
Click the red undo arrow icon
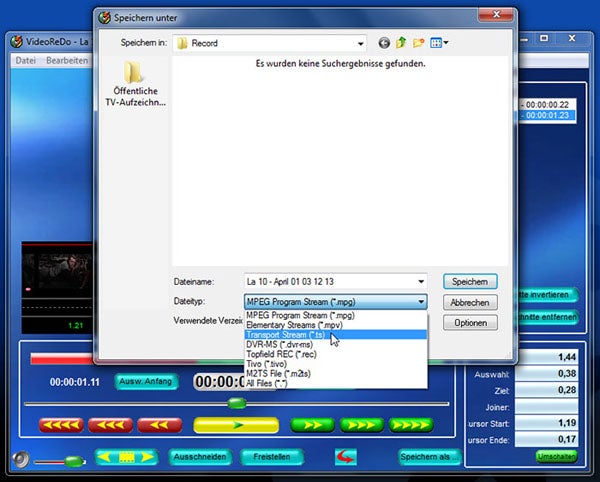(x=346, y=457)
